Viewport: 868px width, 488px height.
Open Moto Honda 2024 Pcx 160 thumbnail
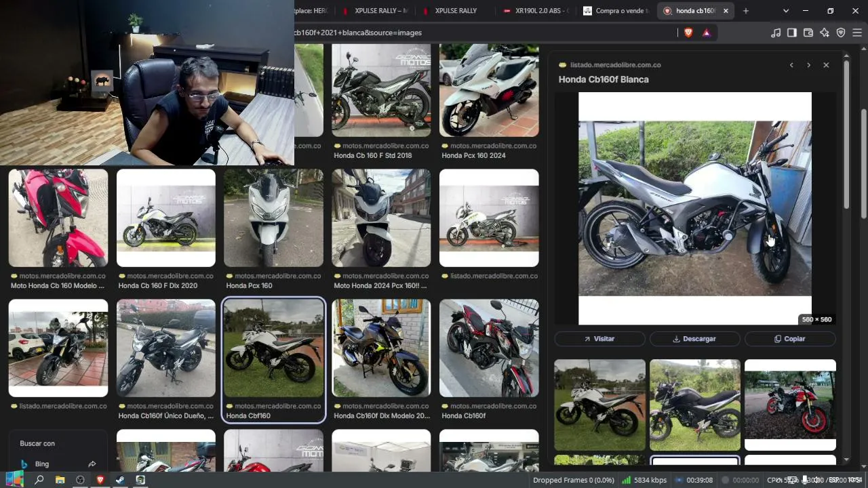(x=381, y=218)
